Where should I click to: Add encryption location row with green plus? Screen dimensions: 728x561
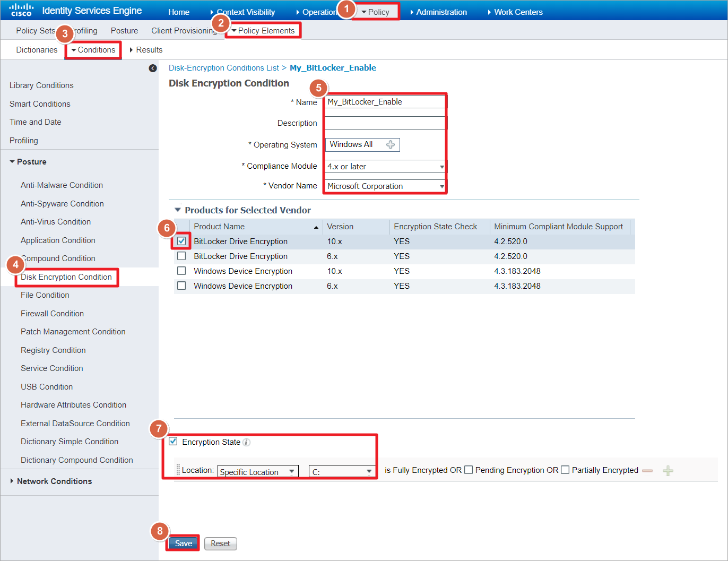[x=668, y=471]
